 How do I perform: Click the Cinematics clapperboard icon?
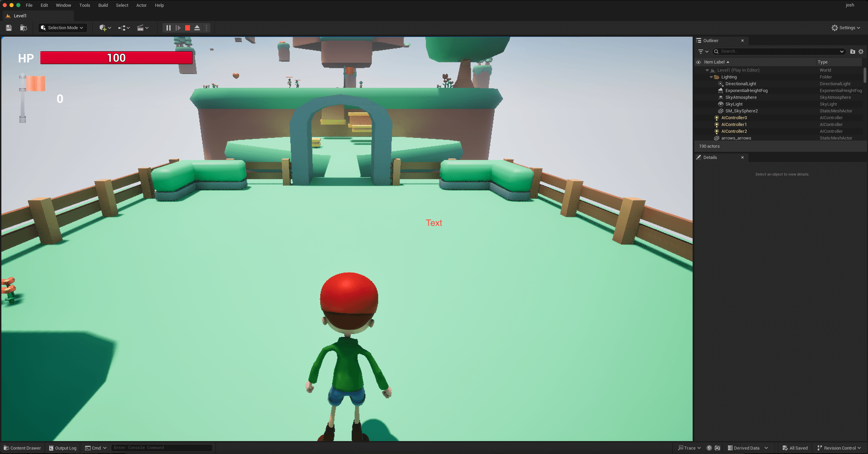click(x=141, y=28)
